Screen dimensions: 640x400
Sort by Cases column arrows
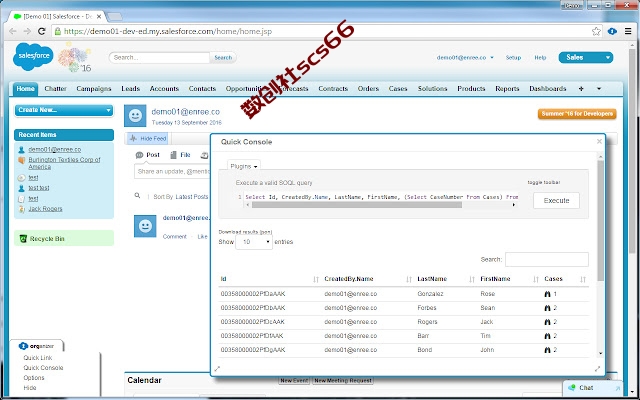(x=583, y=279)
